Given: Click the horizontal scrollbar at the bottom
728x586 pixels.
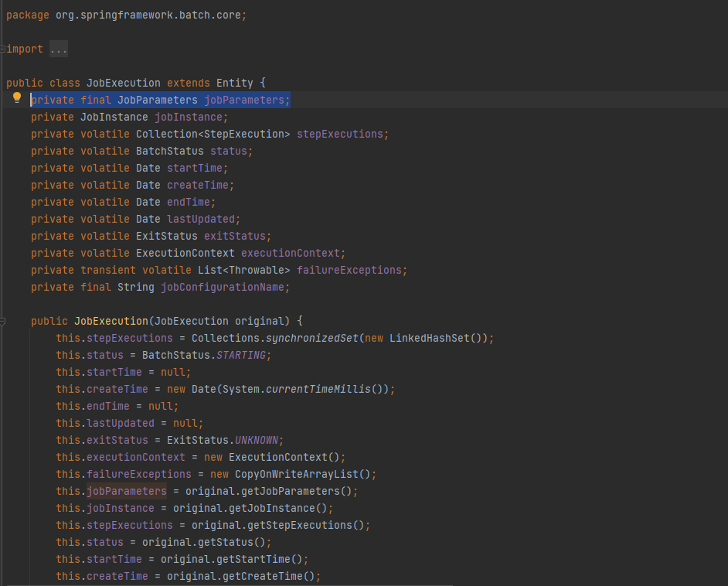Looking at the screenshot, I should click(x=230, y=585).
